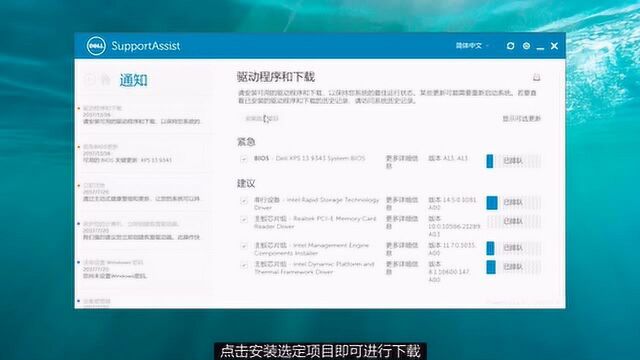Click the 建议 section heading
Image resolution: width=640 pixels, height=360 pixels.
coord(246,184)
